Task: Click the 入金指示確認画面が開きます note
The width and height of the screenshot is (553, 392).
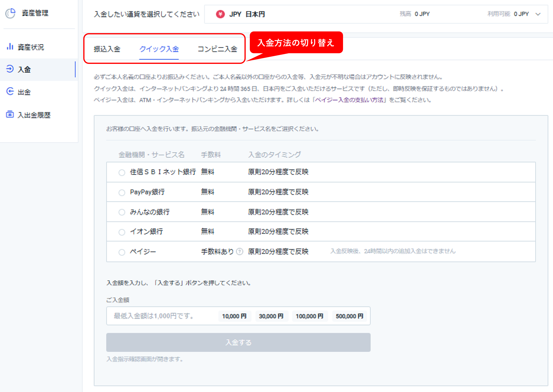Action: point(145,359)
